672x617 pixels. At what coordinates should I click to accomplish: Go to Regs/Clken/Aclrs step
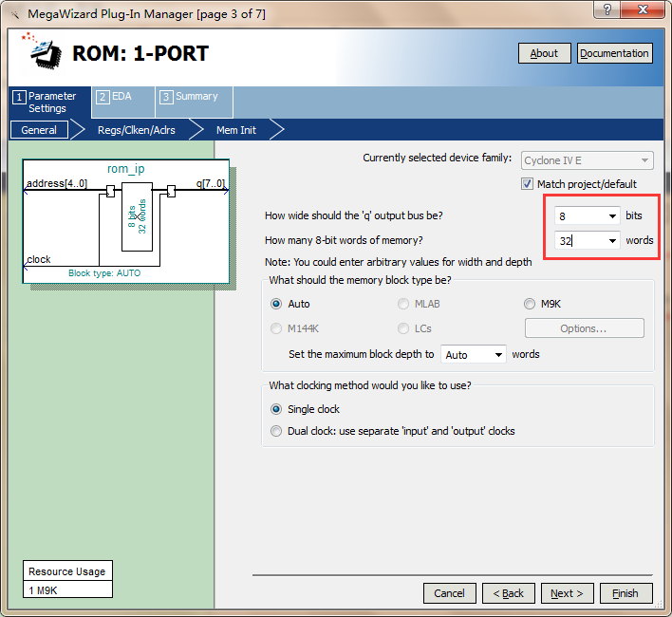click(137, 130)
